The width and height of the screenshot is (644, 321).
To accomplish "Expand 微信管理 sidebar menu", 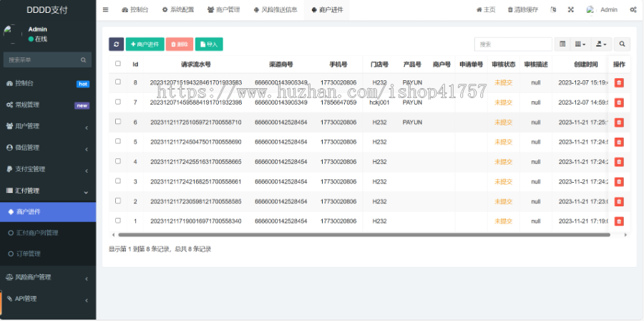I will click(48, 148).
